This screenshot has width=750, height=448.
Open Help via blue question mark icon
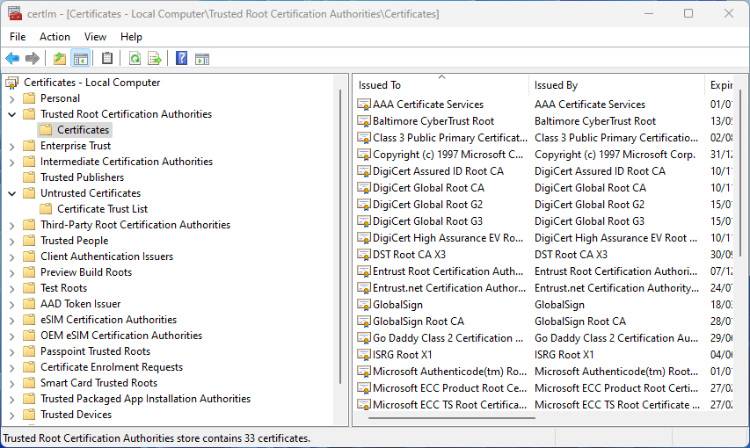click(x=182, y=59)
